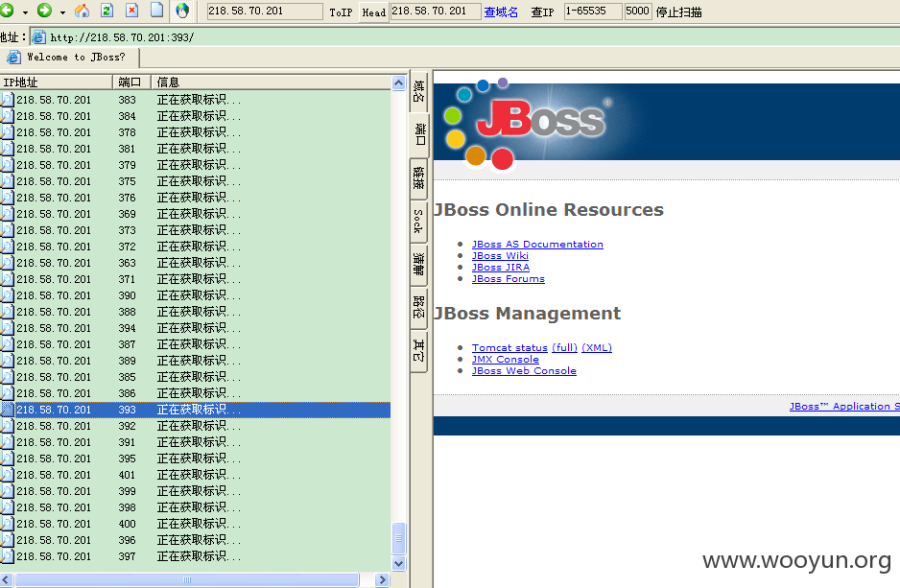Sort by the 信息 column header
Screen dimensions: 900x588
point(271,82)
